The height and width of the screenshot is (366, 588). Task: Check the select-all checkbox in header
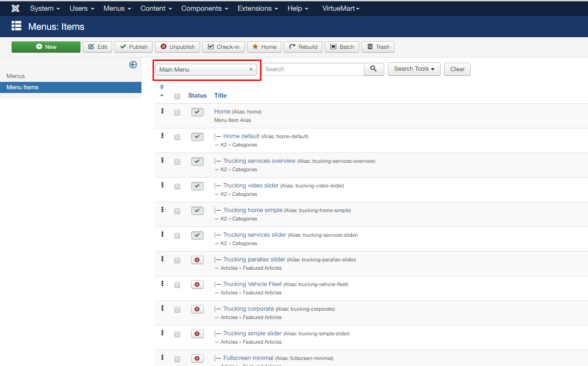click(177, 96)
